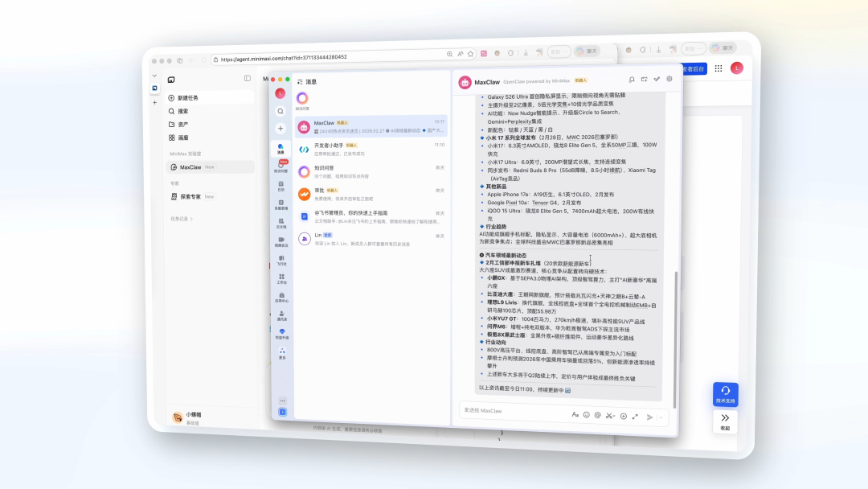Screen dimensions: 868x489
Task: Click search-in-chat icon in MaxClaw header
Action: point(632,80)
